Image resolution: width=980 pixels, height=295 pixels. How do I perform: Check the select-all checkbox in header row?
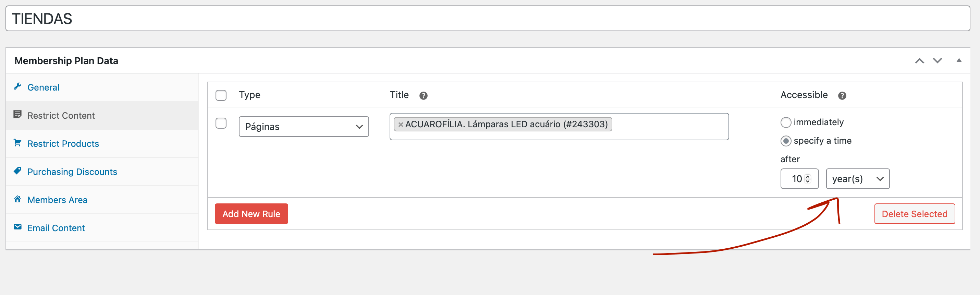coord(221,95)
